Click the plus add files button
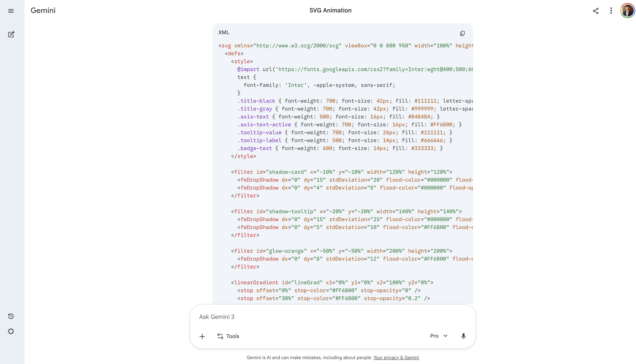 202,337
